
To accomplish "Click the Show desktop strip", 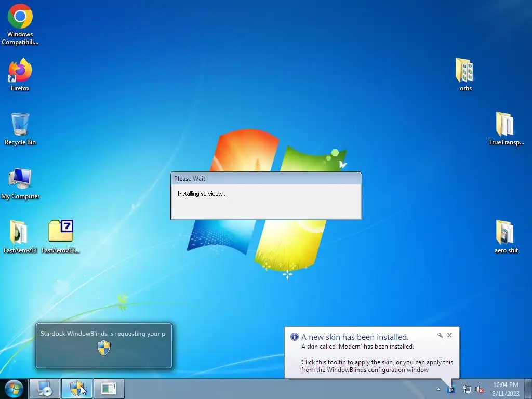I will [x=528, y=389].
